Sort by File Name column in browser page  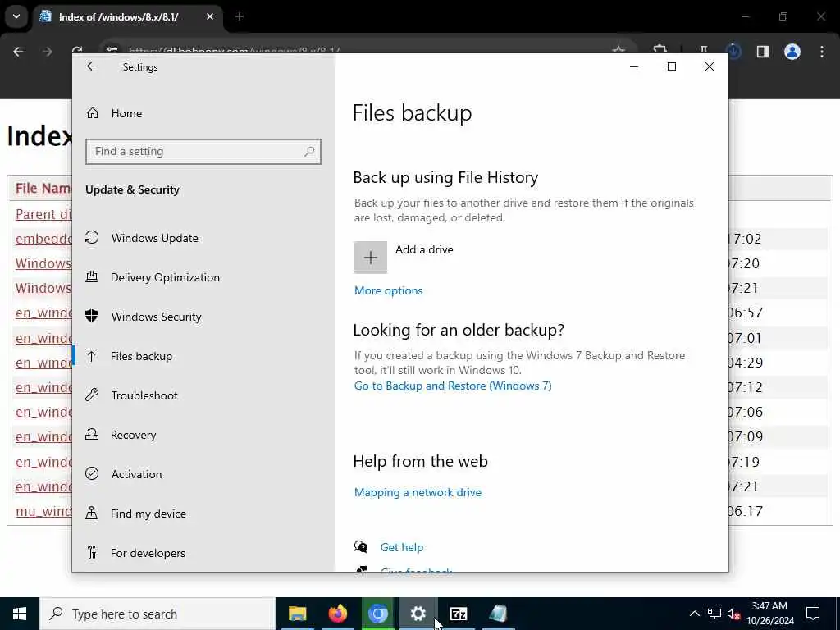click(x=43, y=188)
